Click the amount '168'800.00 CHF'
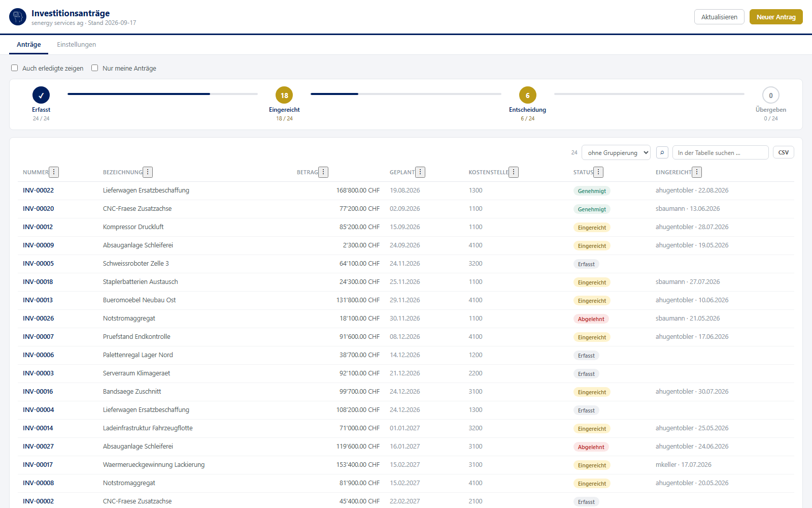The image size is (812, 508). tap(358, 190)
